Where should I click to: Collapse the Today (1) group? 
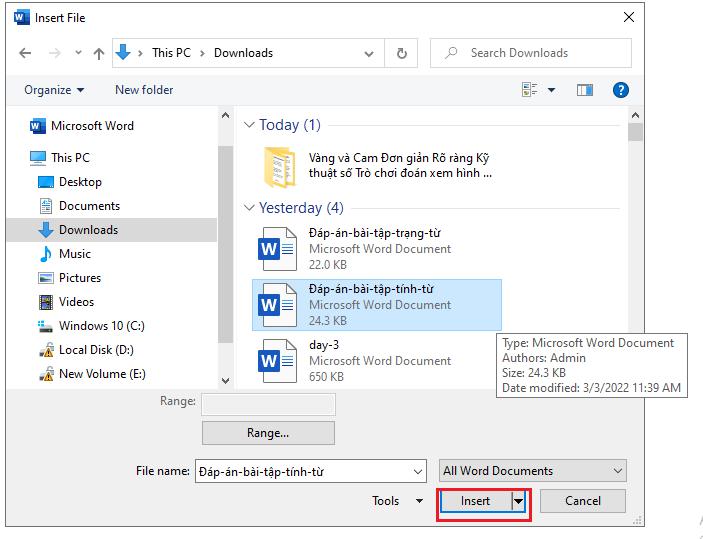(x=249, y=125)
